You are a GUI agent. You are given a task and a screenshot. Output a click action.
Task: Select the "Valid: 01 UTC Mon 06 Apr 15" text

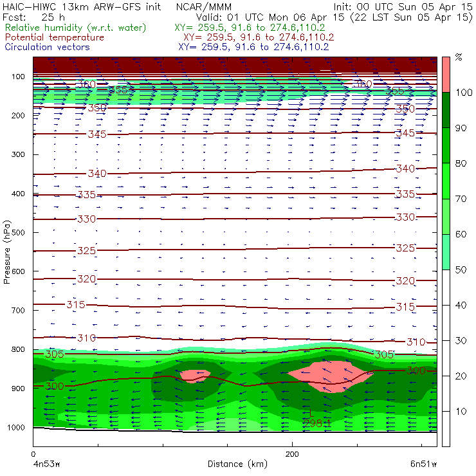coord(270,17)
